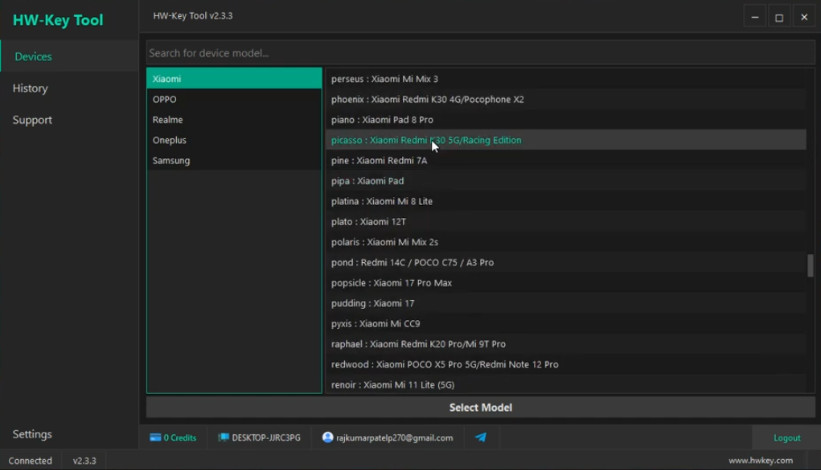The image size is (821, 470).
Task: Click the rajkumarpatelp270@gmail.com account label
Action: [394, 438]
